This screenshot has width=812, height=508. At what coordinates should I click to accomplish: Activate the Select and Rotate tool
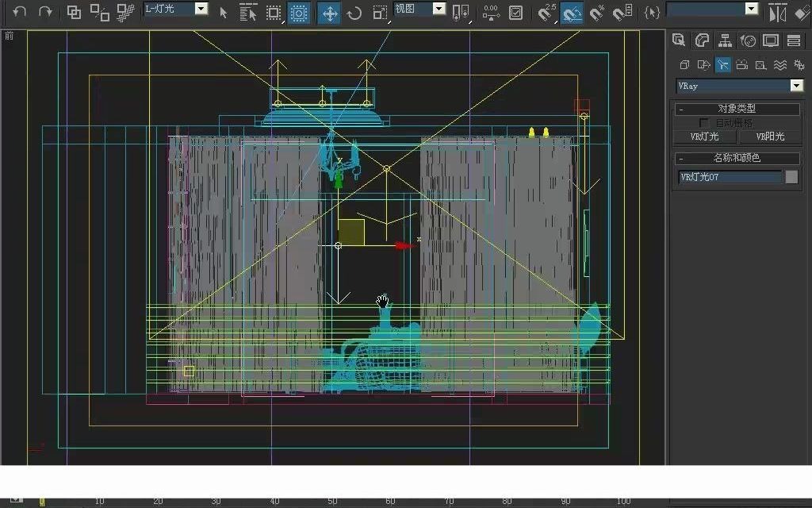pos(355,12)
